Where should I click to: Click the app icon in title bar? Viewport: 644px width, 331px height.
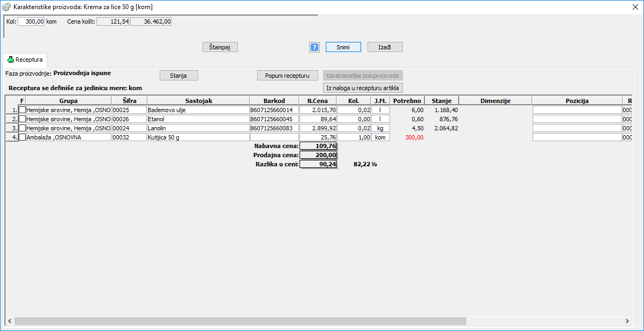pyautogui.click(x=7, y=7)
